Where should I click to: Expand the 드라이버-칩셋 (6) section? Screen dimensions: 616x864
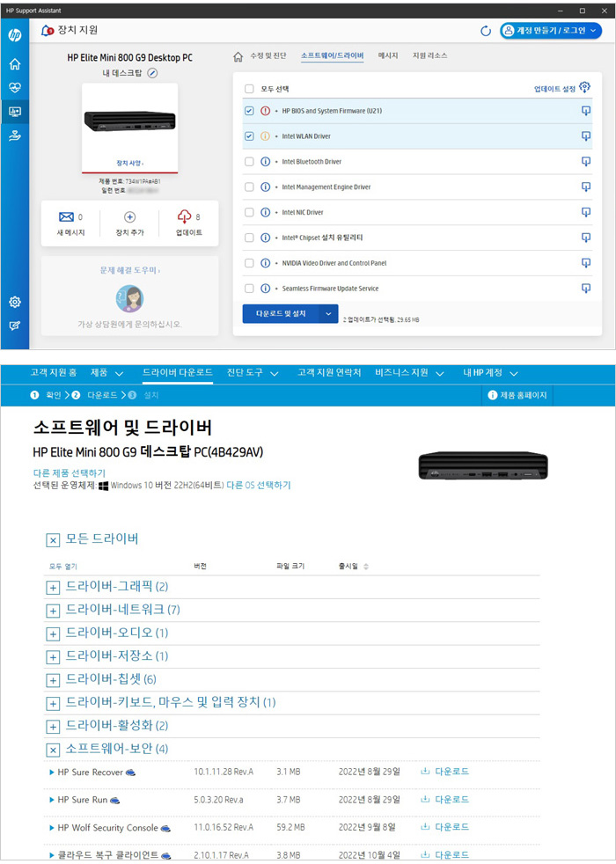click(x=52, y=680)
